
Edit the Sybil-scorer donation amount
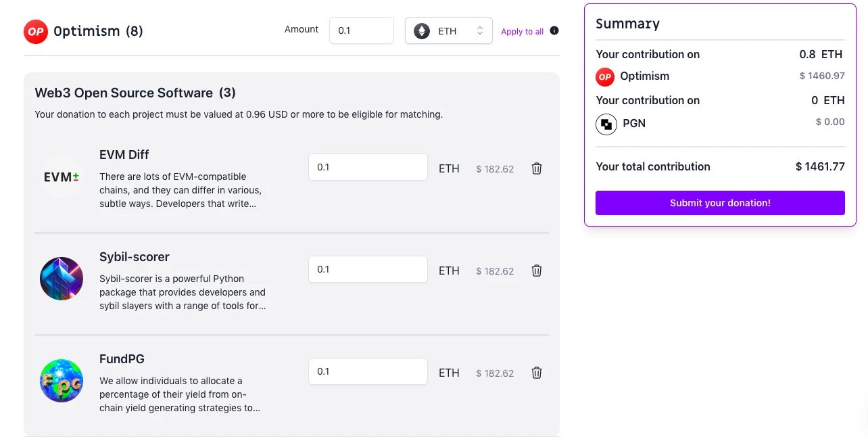tap(368, 269)
